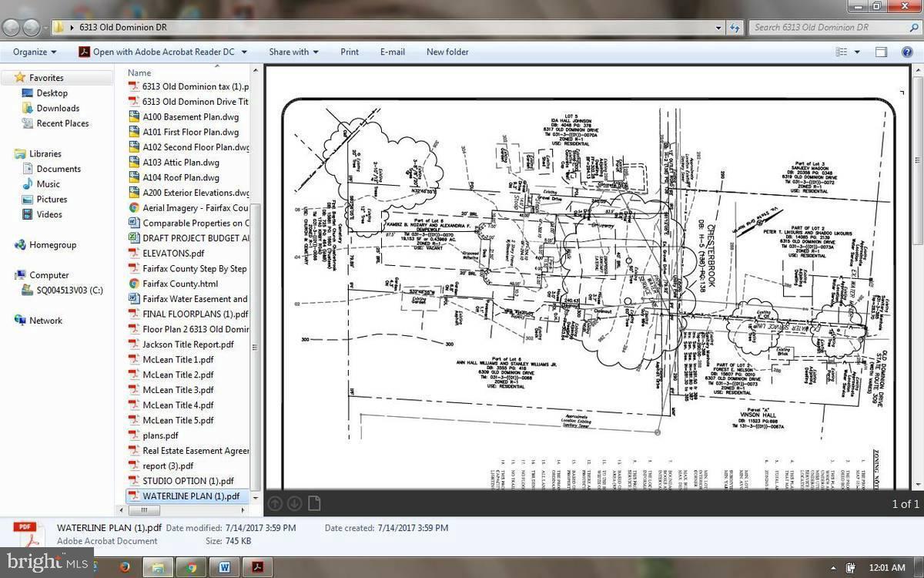The image size is (924, 578).
Task: Go forward using the Forward arrow button
Action: pos(32,28)
